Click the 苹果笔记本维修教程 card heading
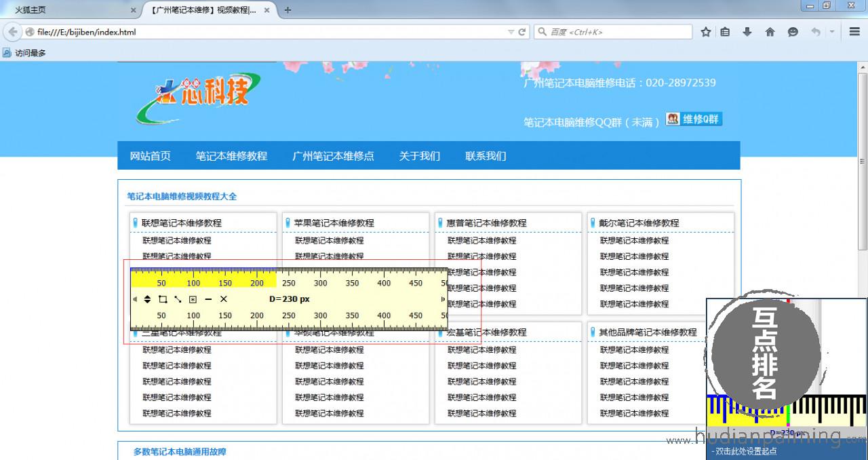The width and height of the screenshot is (868, 460). click(334, 223)
